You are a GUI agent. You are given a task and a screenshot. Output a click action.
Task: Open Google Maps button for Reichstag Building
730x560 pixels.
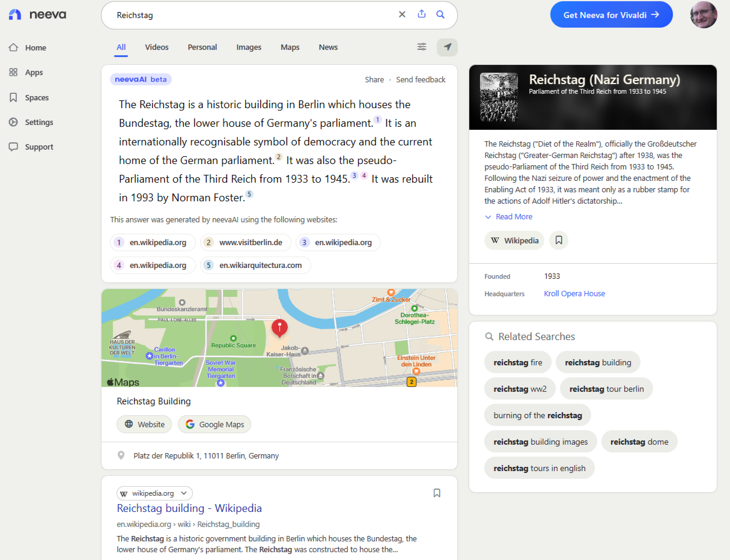(214, 424)
